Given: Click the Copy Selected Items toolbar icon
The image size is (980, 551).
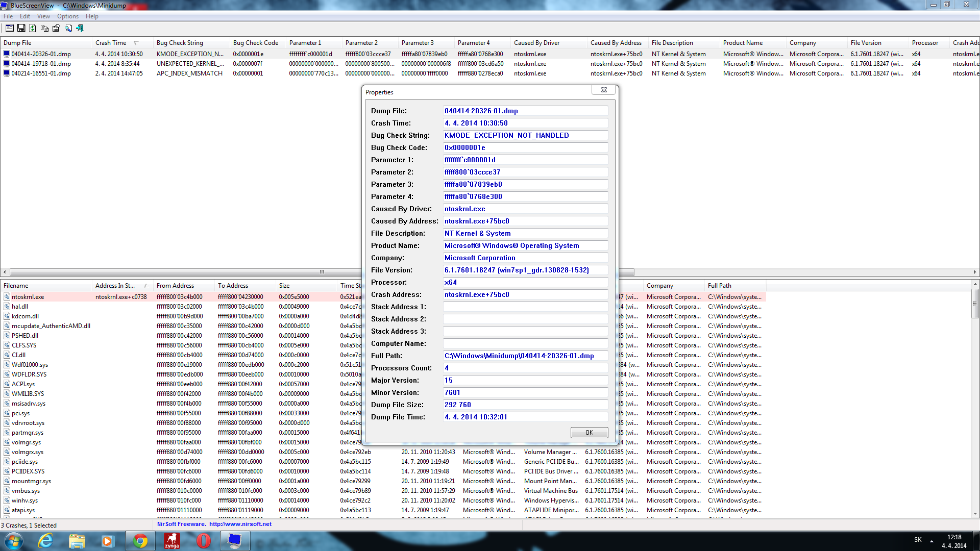Looking at the screenshot, I should pyautogui.click(x=44, y=29).
